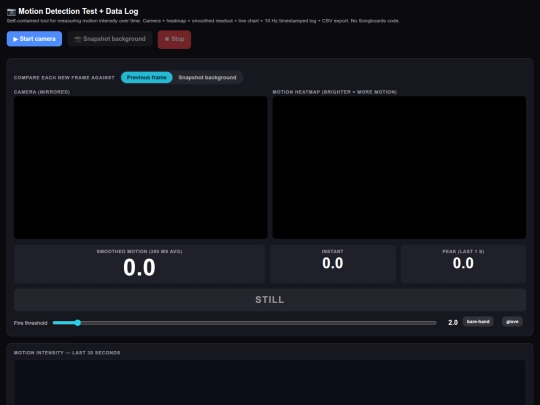540x405 pixels.
Task: Click the red Stop button
Action: click(174, 39)
